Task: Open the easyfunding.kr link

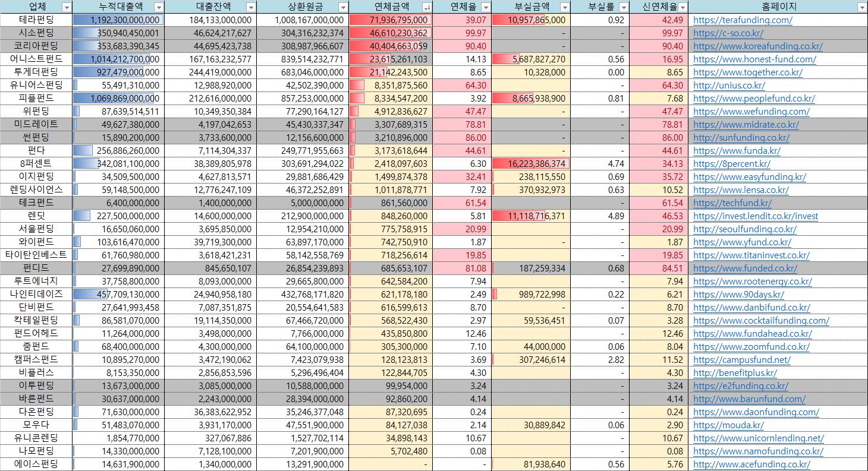Action: point(750,177)
